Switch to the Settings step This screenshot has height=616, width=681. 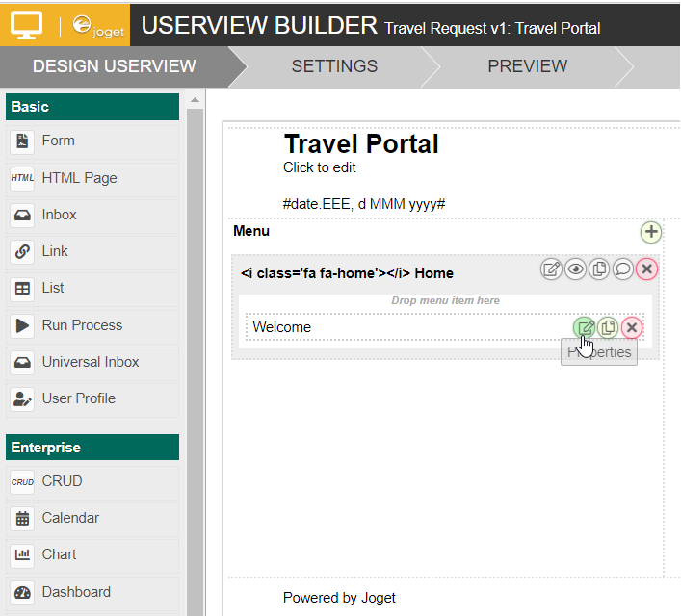[x=334, y=66]
